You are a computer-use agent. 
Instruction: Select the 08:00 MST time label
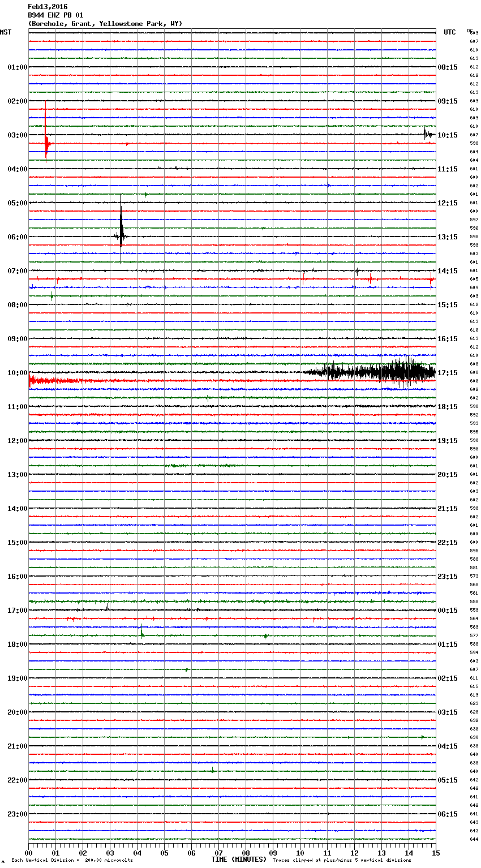[x=17, y=305]
